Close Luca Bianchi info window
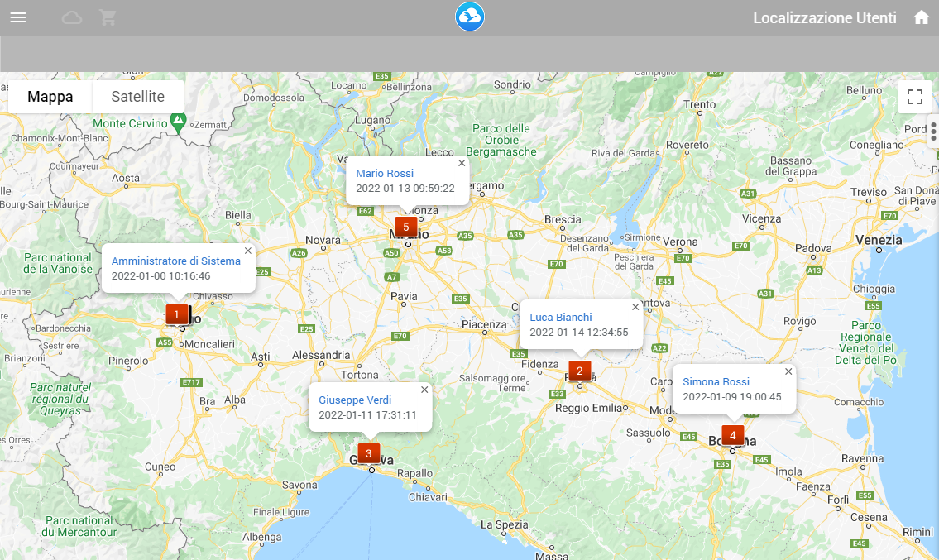The width and height of the screenshot is (939, 560). pos(636,307)
